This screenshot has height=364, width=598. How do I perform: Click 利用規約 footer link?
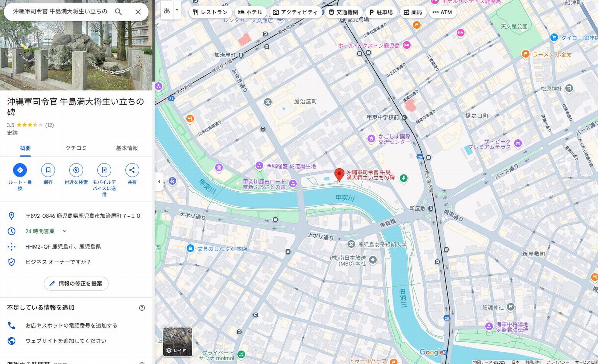coord(533,362)
